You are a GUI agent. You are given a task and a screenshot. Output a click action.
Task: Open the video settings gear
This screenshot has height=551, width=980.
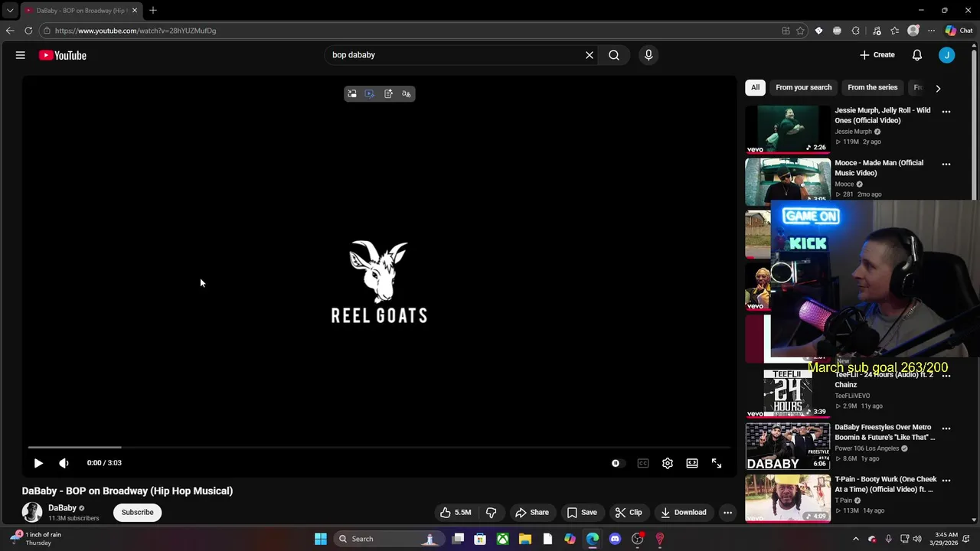(668, 463)
